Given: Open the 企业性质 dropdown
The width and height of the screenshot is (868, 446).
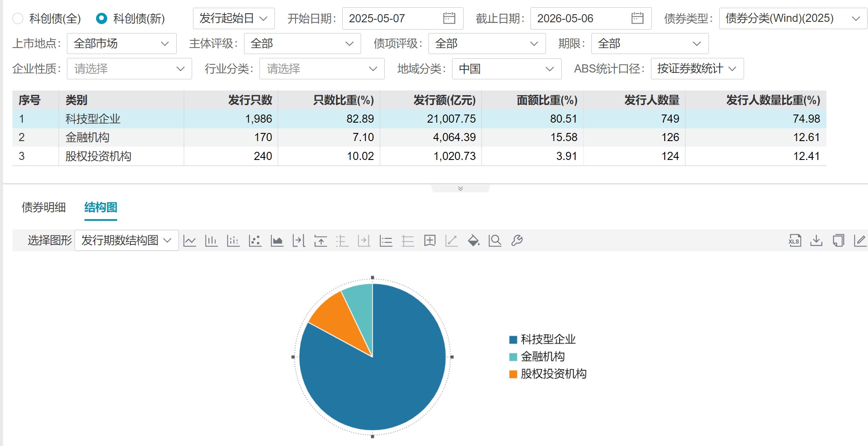Looking at the screenshot, I should pos(130,69).
